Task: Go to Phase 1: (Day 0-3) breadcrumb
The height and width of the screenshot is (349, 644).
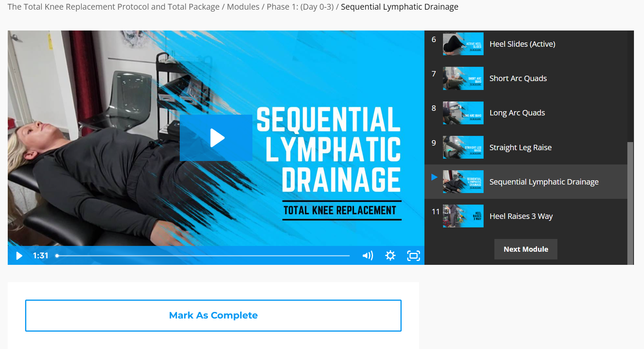Action: coord(300,7)
